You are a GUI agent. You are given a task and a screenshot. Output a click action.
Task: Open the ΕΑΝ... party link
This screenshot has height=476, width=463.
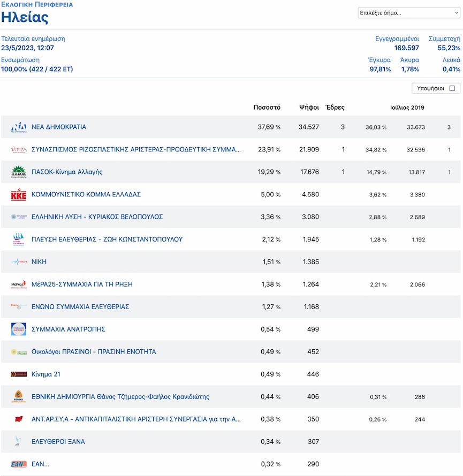point(40,464)
